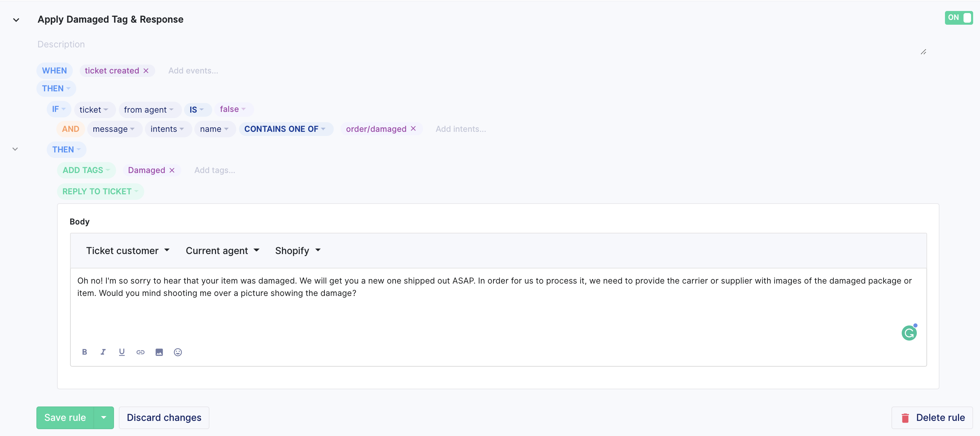Remove the order/damaged intent
This screenshot has width=980, height=436.
(x=413, y=129)
